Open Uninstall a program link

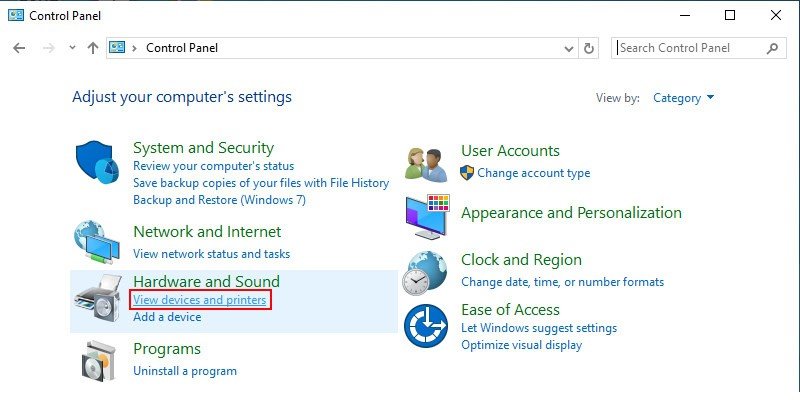pyautogui.click(x=185, y=371)
